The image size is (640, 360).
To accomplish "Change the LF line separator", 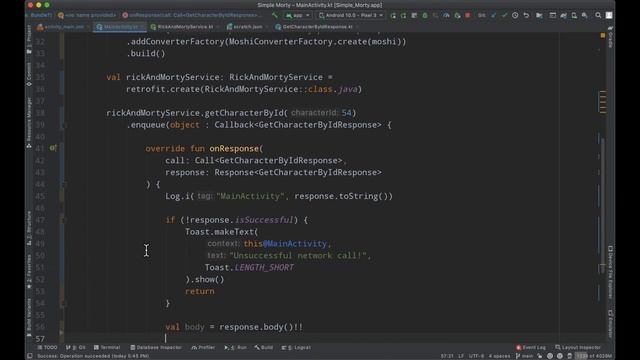I will (461, 356).
